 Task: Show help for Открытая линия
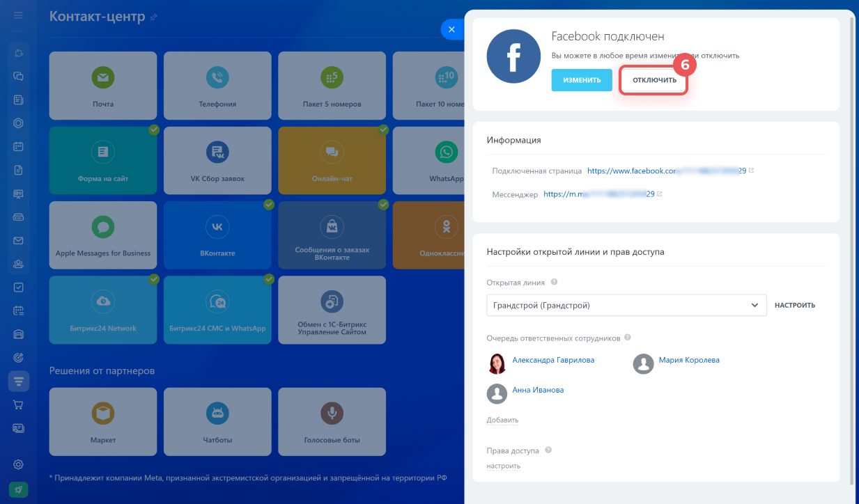click(x=555, y=283)
